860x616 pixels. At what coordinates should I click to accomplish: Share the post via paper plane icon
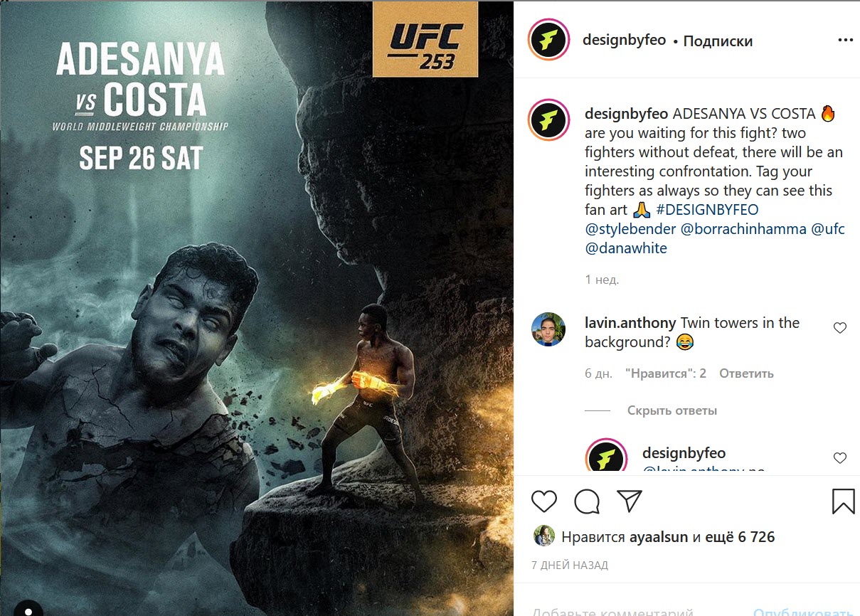630,501
